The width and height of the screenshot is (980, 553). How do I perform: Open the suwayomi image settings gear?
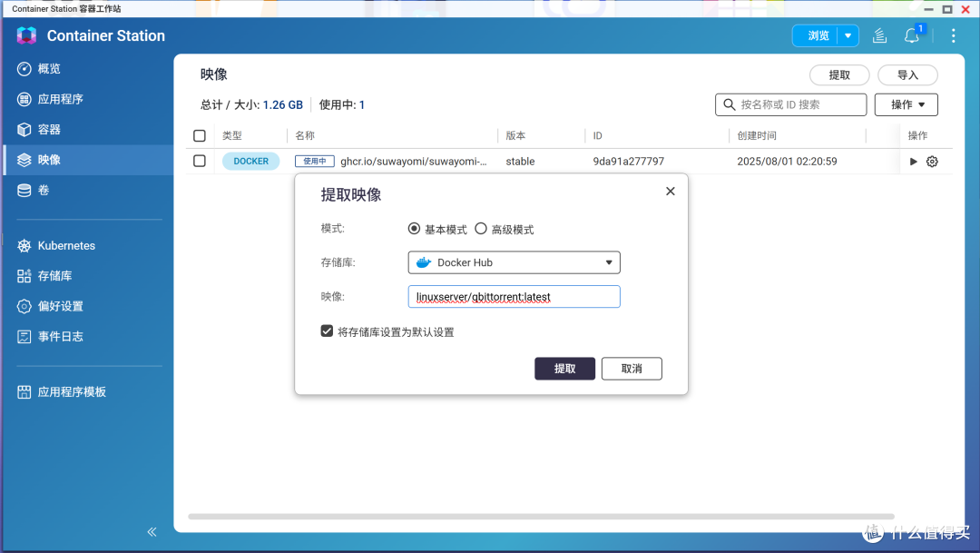(932, 162)
